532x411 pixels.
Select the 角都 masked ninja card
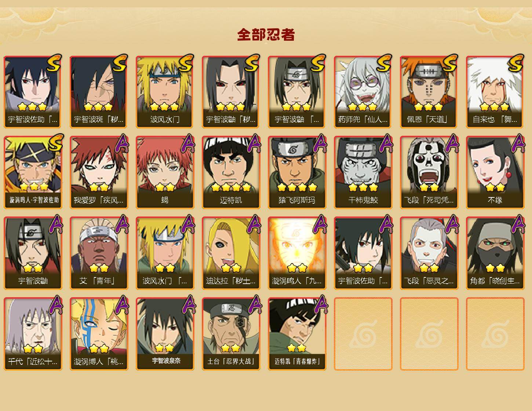coord(495,253)
